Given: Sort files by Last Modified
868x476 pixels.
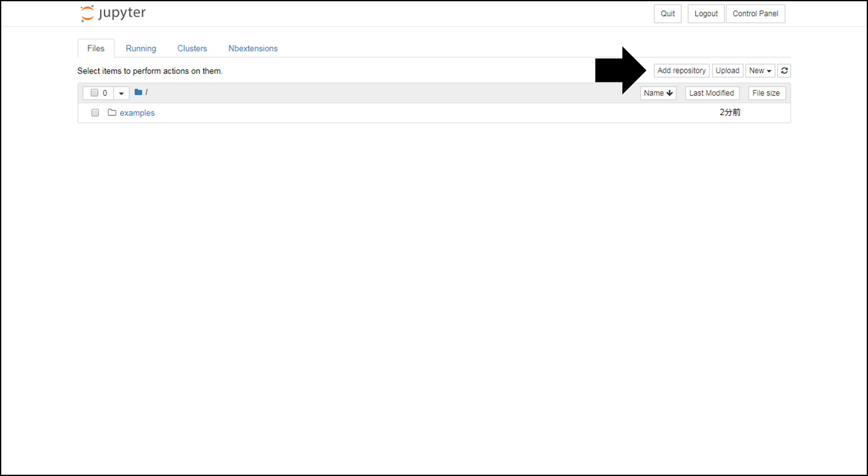Looking at the screenshot, I should coord(712,93).
